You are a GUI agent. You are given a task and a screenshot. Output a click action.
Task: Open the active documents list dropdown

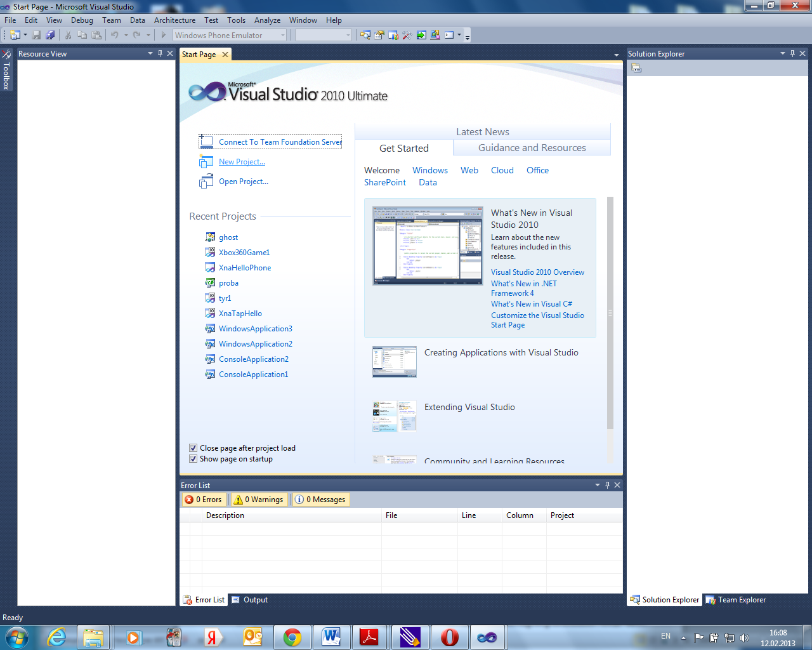(617, 55)
